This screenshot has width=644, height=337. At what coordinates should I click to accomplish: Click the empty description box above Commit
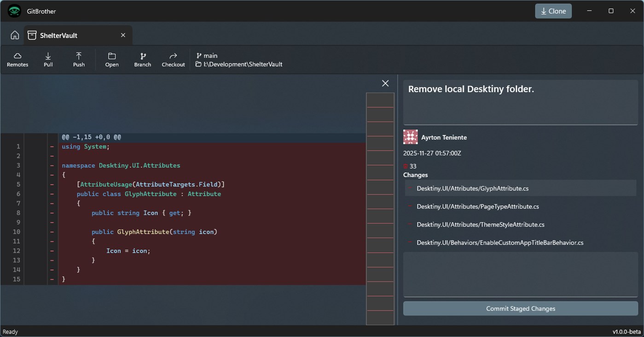click(521, 274)
